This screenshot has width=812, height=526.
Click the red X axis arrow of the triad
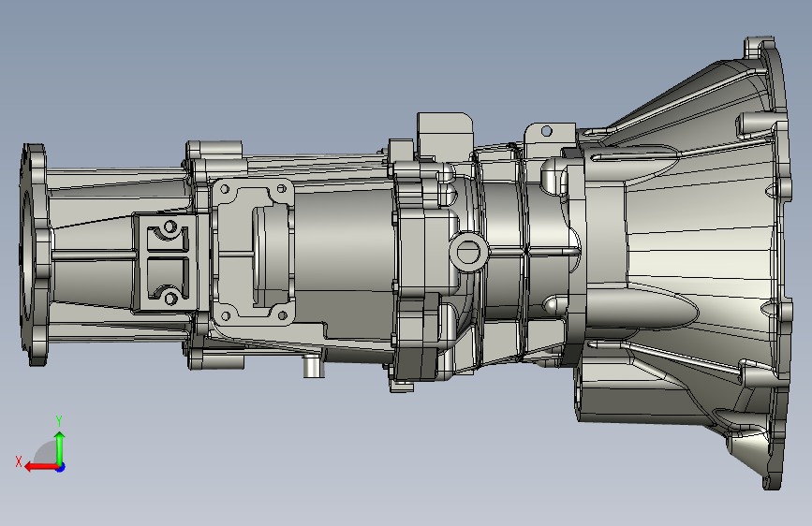coord(40,467)
